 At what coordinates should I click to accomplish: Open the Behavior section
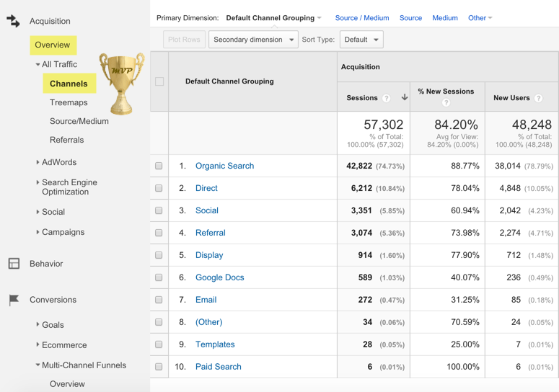tap(46, 264)
